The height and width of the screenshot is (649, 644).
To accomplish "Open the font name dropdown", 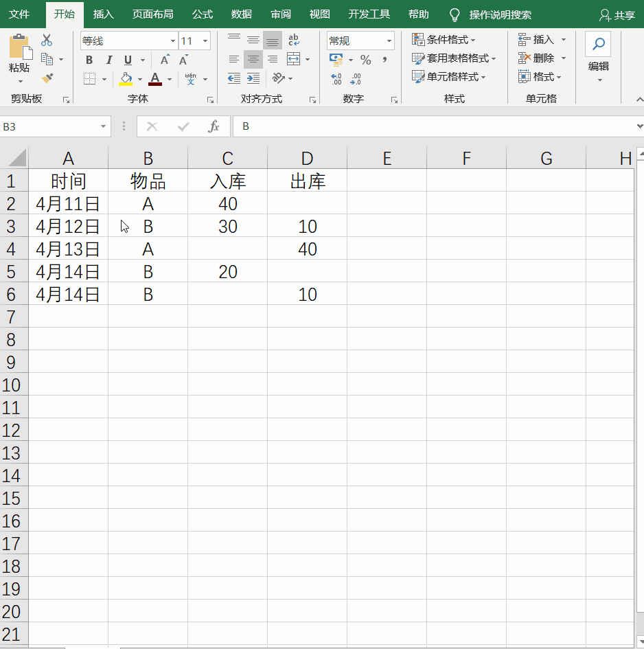I will click(x=173, y=41).
